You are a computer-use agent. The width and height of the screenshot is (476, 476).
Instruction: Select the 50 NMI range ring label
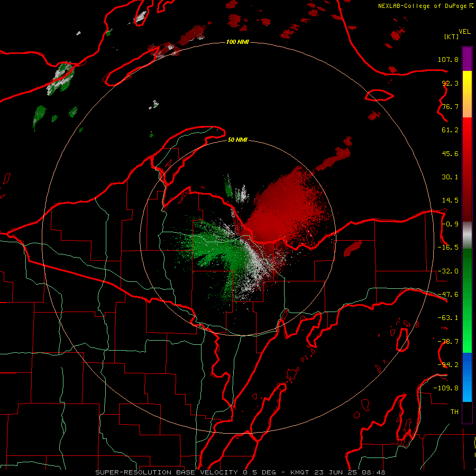[x=237, y=140]
